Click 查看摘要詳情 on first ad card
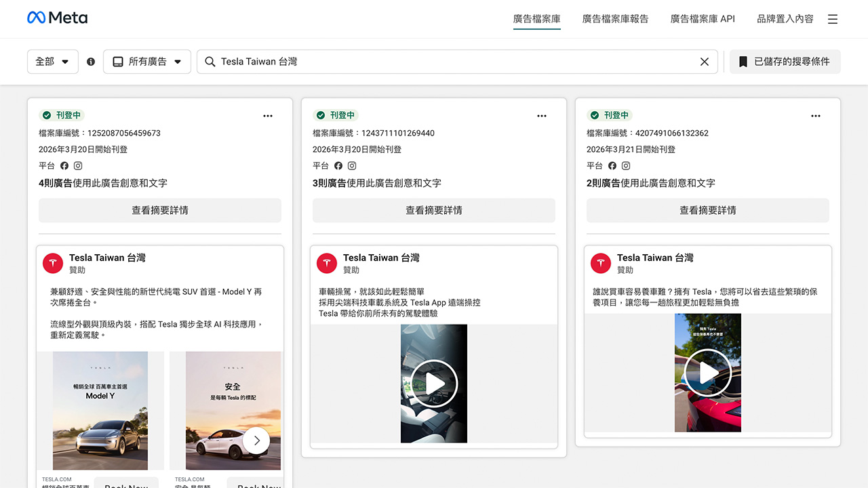Viewport: 868px width, 488px height. [160, 210]
